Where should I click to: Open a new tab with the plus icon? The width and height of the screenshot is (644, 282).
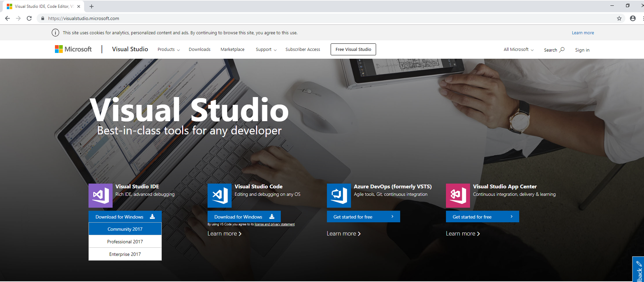click(x=92, y=6)
